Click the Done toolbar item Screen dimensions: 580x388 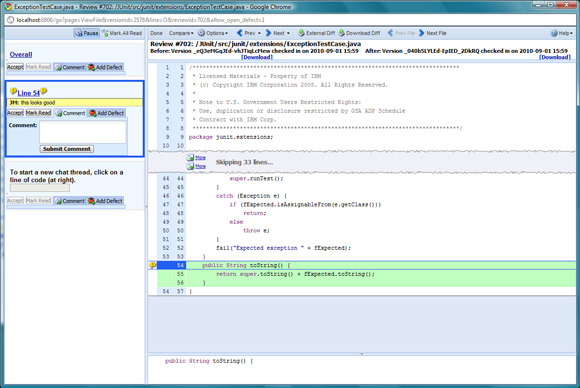(x=156, y=33)
